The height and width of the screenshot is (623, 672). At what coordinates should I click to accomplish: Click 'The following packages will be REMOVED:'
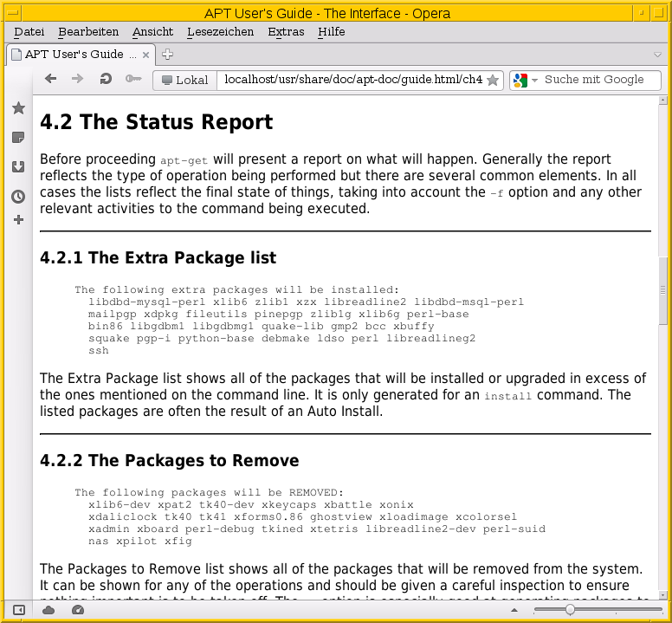pyautogui.click(x=210, y=492)
